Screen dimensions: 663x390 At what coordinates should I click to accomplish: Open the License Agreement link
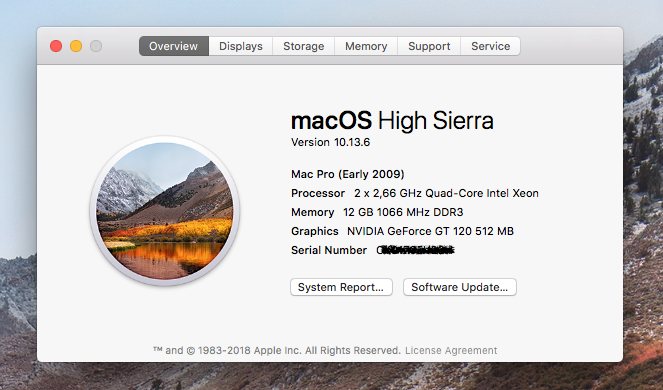pos(451,351)
